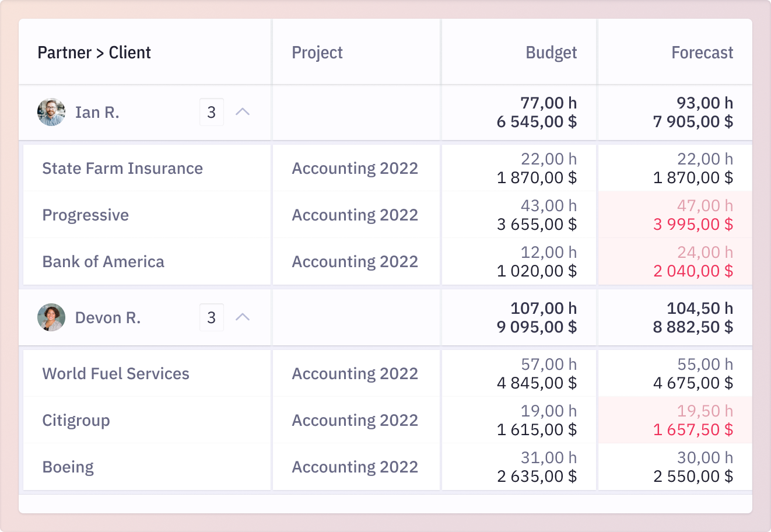Click State Farm Insurance budget cell 22,00 h

point(549,159)
